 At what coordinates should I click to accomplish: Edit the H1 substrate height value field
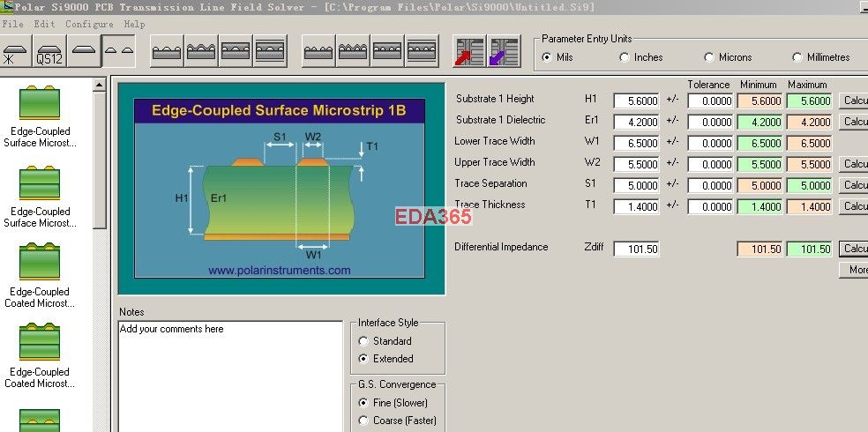point(636,101)
